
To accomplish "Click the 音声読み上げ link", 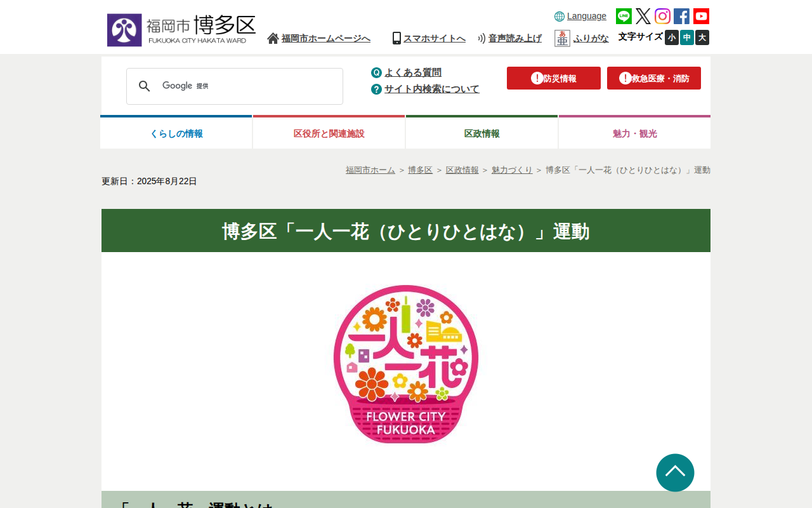I will [515, 38].
